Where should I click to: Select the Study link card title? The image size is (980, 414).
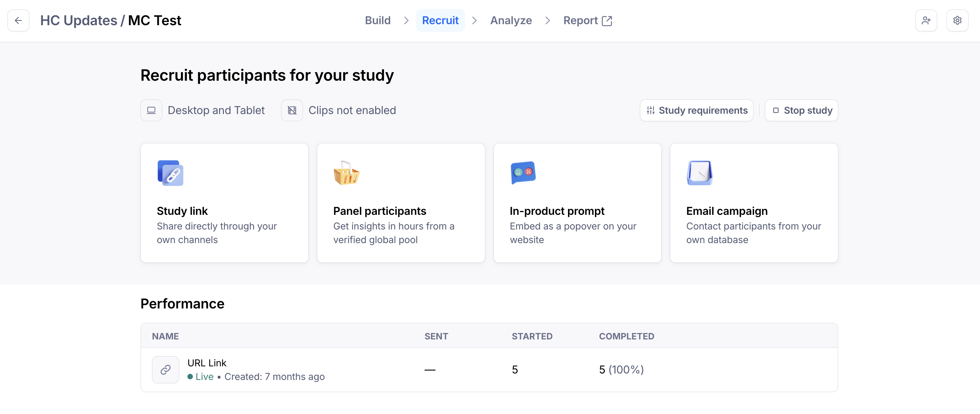182,211
